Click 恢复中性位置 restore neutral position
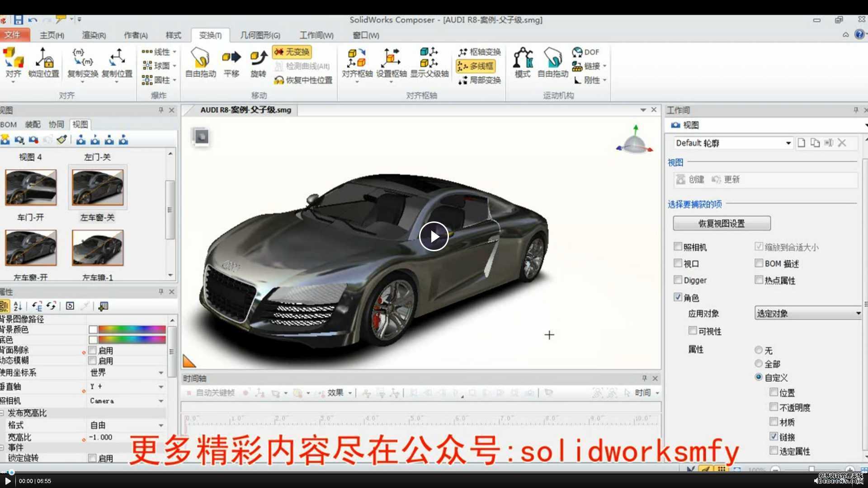The height and width of the screenshot is (488, 868). [303, 80]
